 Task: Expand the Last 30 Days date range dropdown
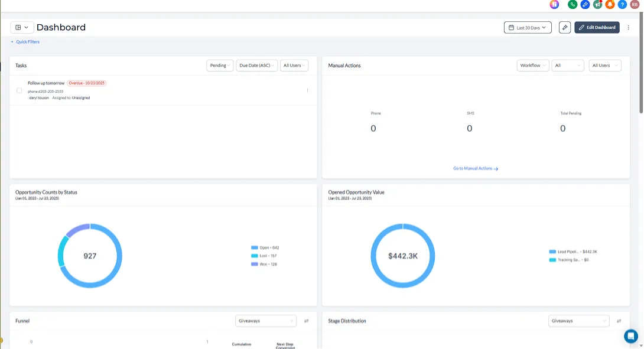click(528, 28)
